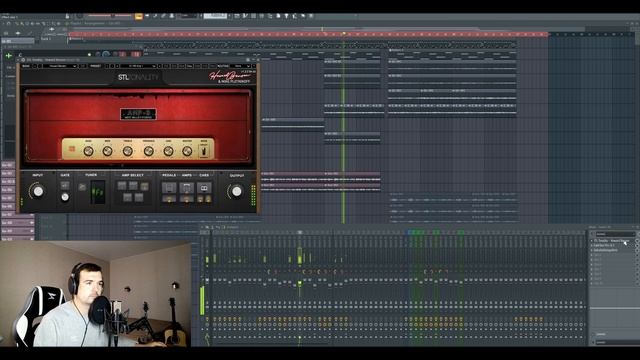Open the Routing dropdown in plugin header
640x360 pixels.
coord(240,66)
